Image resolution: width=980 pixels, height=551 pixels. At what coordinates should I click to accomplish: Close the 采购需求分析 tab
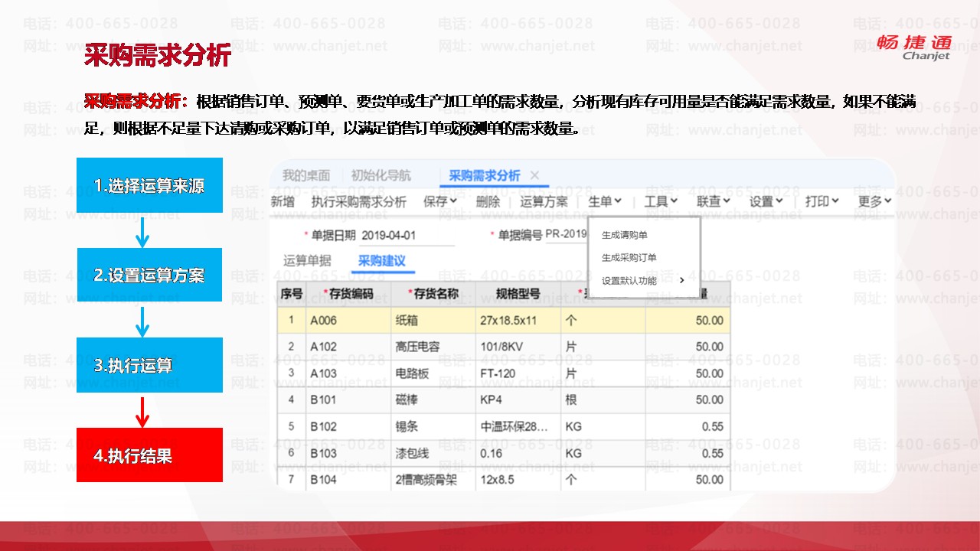click(534, 176)
